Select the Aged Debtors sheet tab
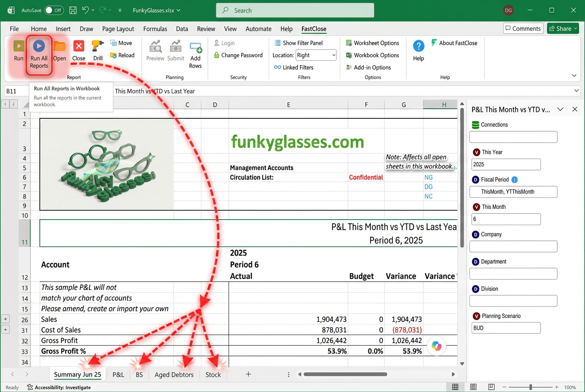 [x=174, y=374]
